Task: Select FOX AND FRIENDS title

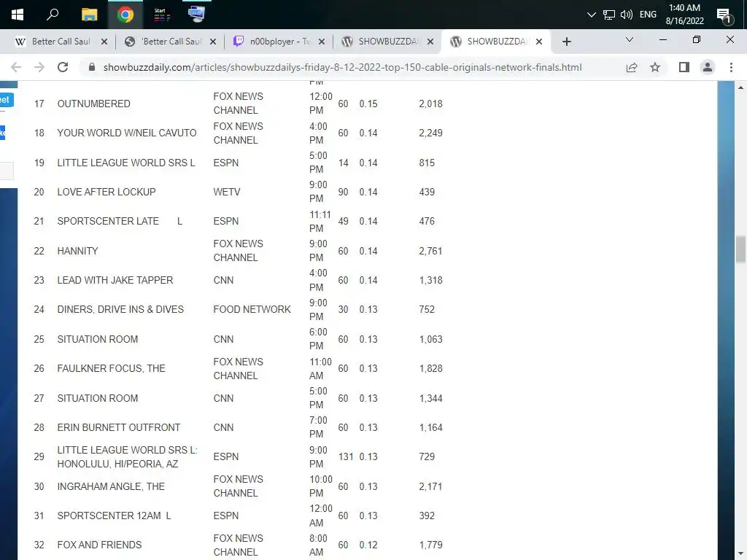Action: click(99, 545)
